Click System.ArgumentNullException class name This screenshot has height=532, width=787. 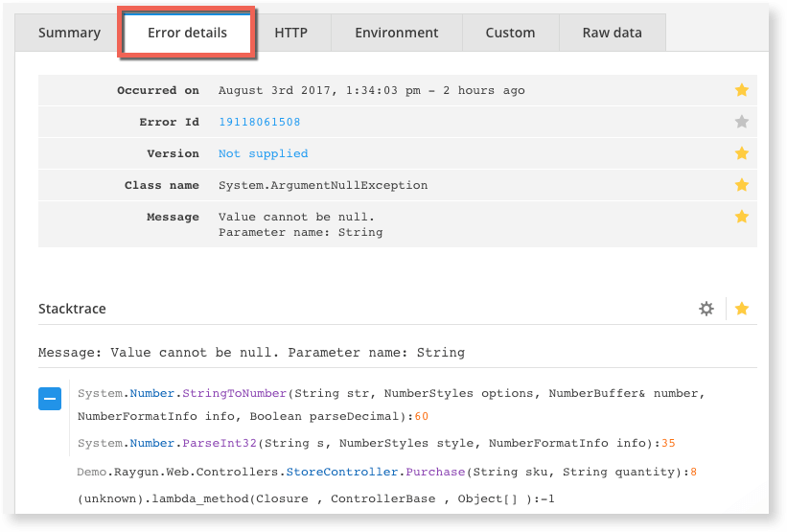pyautogui.click(x=323, y=185)
